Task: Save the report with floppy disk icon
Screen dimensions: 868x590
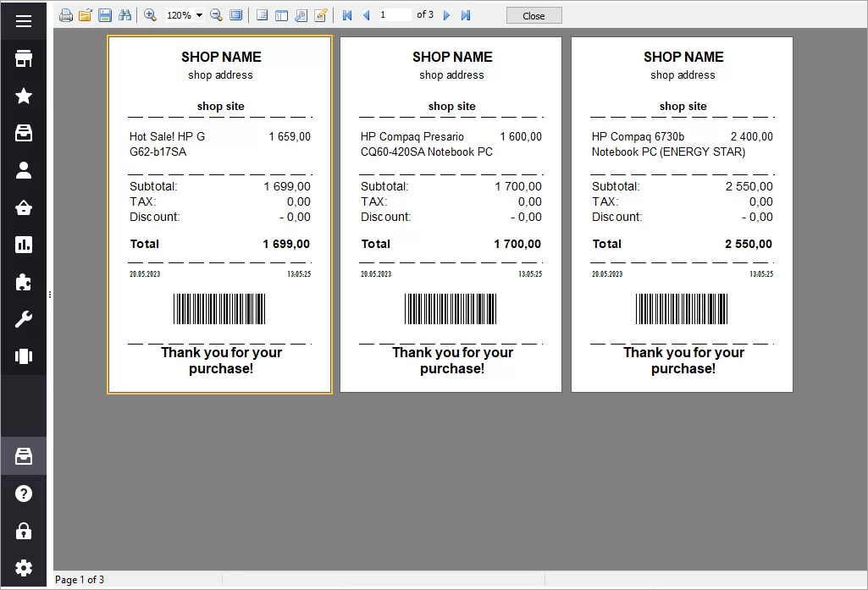Action: [105, 15]
